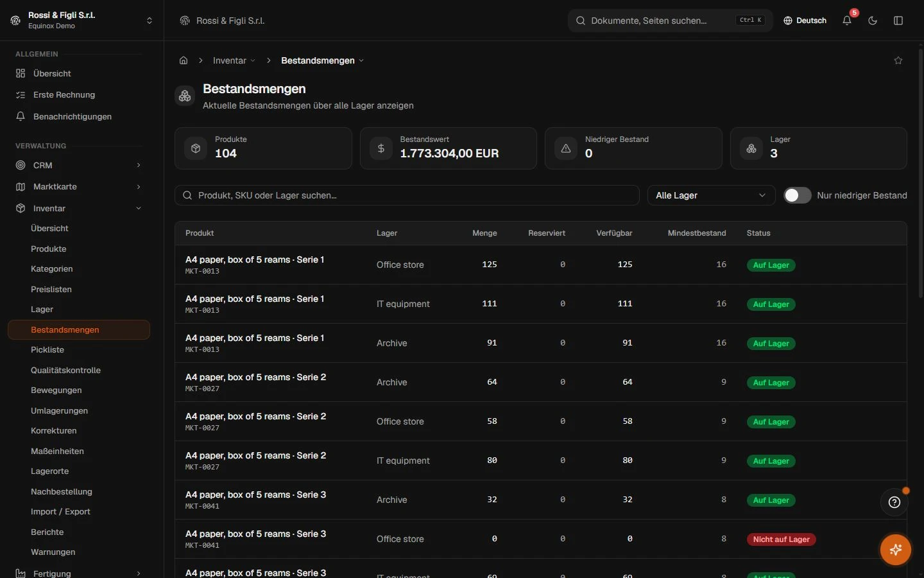The height and width of the screenshot is (578, 924).
Task: Click the Bestandsmengen page header icon
Action: pos(185,96)
